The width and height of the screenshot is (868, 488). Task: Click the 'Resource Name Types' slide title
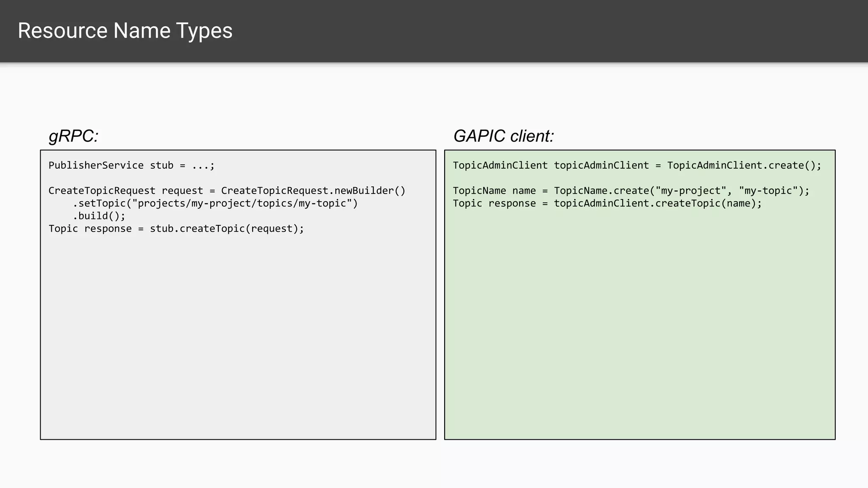pyautogui.click(x=125, y=31)
